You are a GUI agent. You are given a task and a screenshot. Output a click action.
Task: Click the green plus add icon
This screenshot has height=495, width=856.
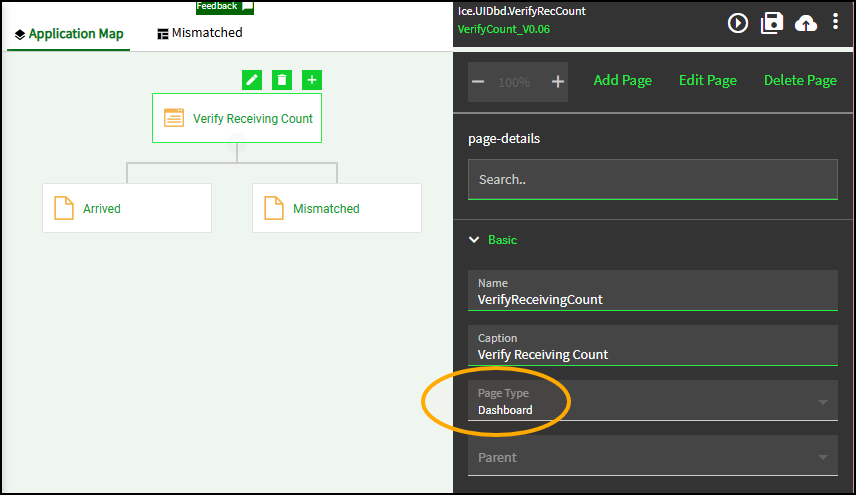click(312, 80)
